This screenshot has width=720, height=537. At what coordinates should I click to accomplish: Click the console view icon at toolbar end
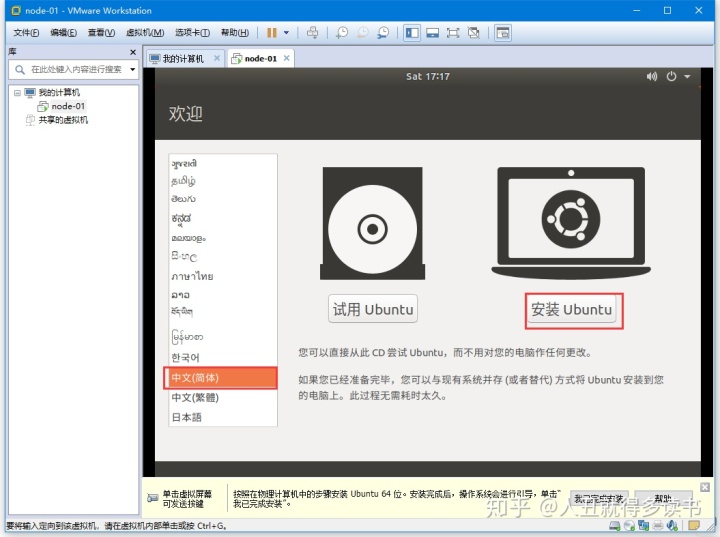click(503, 33)
